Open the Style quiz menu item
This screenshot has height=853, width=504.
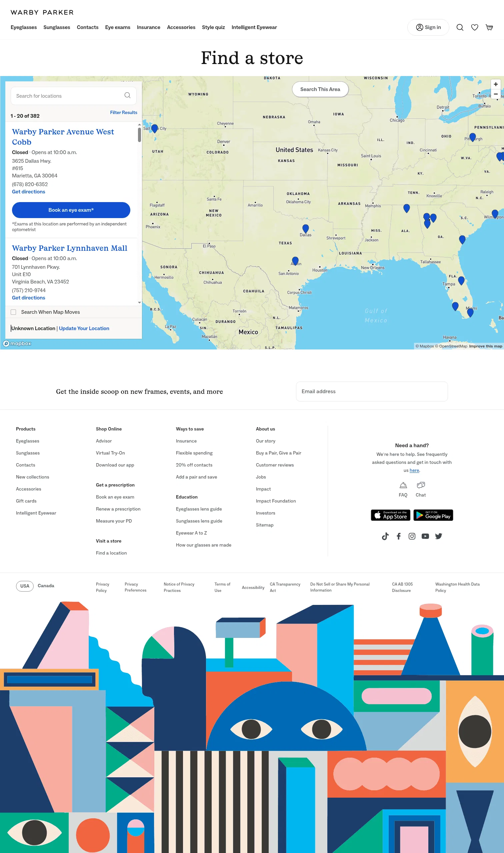213,28
